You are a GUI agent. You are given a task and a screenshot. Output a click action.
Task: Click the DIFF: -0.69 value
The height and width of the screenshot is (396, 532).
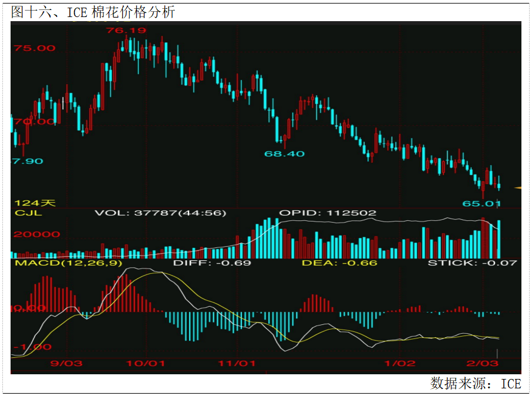(212, 263)
